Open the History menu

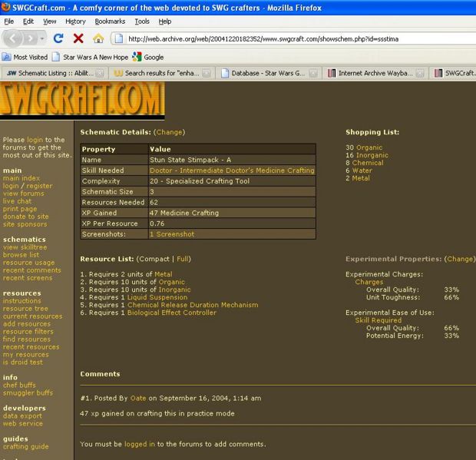[75, 22]
